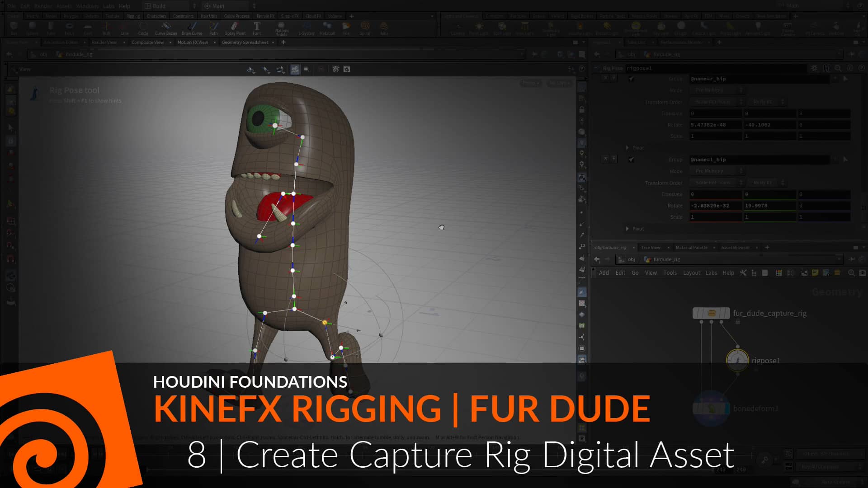Enable the checkbox beside Group @name=r_hip

631,79
